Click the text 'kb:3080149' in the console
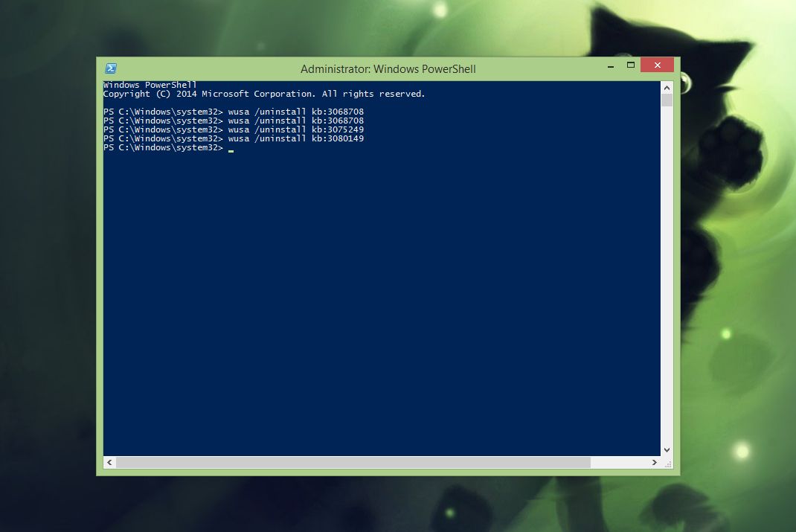Image resolution: width=796 pixels, height=532 pixels. click(x=338, y=138)
